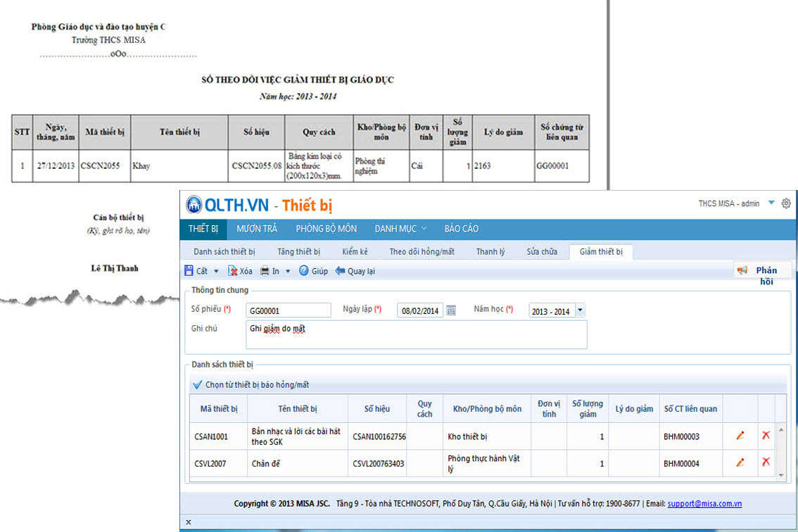Delete the CSVL2007 row with red X

(766, 462)
